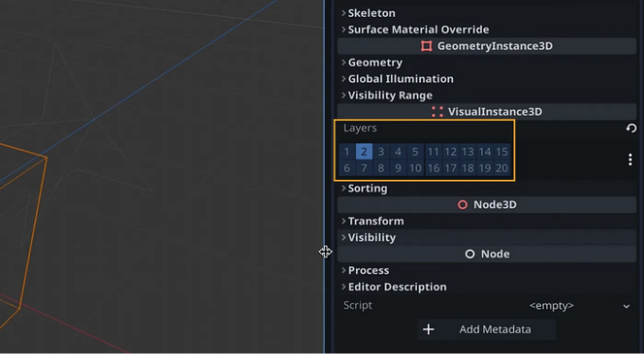
Task: Toggle render layer 16
Action: pyautogui.click(x=434, y=168)
